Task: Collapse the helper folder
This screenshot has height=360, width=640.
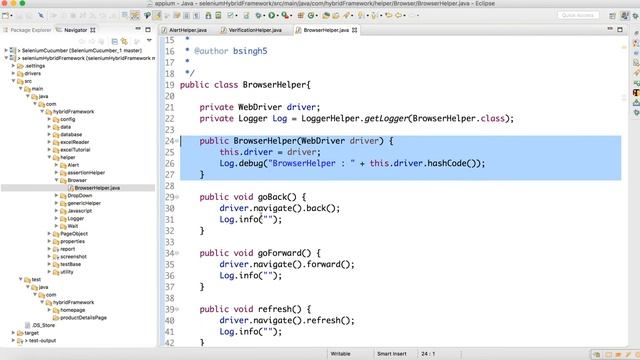Action: coord(49,157)
